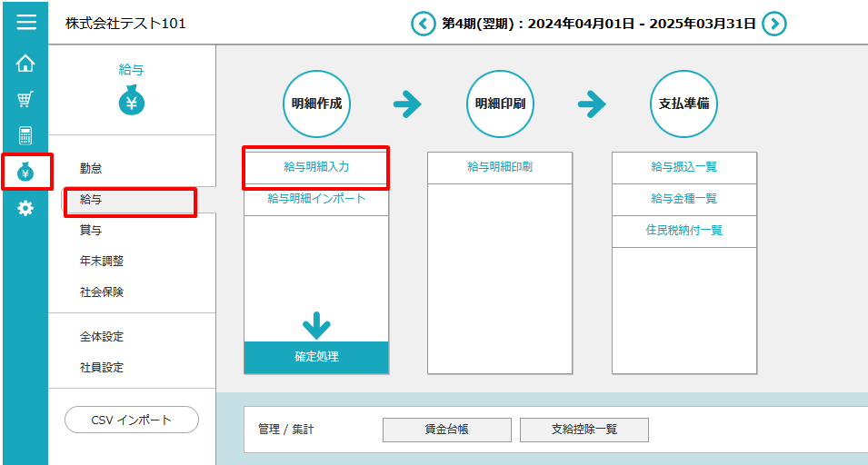The width and height of the screenshot is (868, 465).
Task: Open settings gear icon in sidebar
Action: (x=25, y=208)
